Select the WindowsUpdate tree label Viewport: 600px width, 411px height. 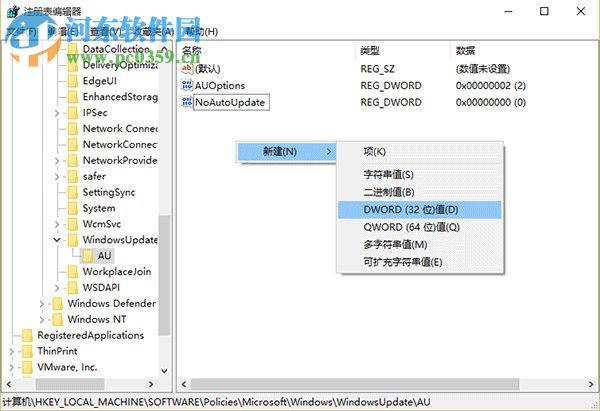point(120,240)
